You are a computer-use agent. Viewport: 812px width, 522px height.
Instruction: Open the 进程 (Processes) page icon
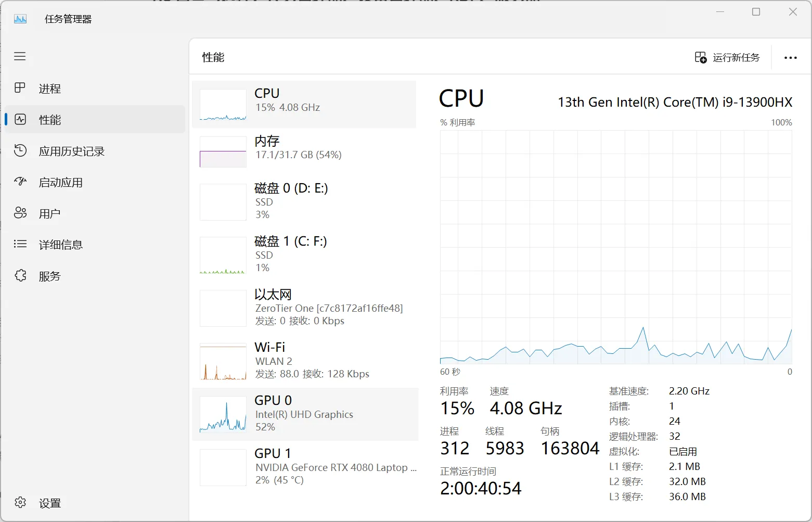(20, 88)
